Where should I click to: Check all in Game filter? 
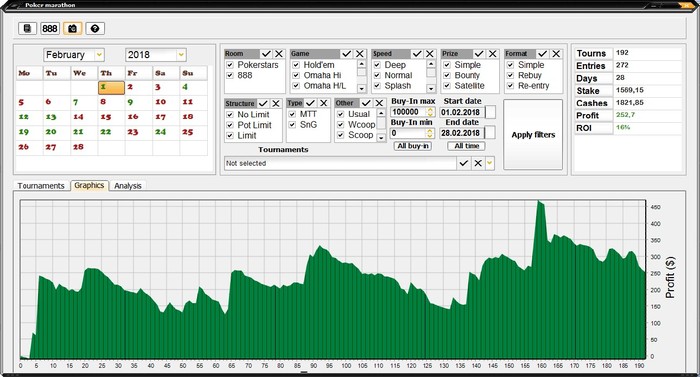coord(347,54)
